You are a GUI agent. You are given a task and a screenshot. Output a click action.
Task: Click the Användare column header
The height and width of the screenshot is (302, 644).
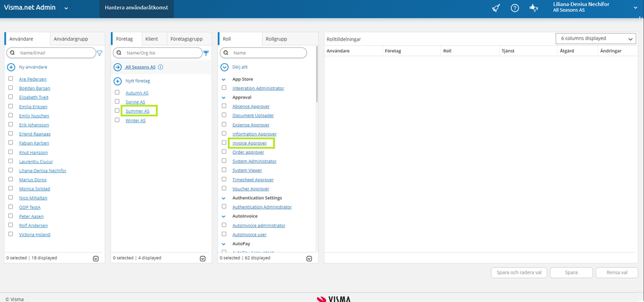[x=338, y=51]
